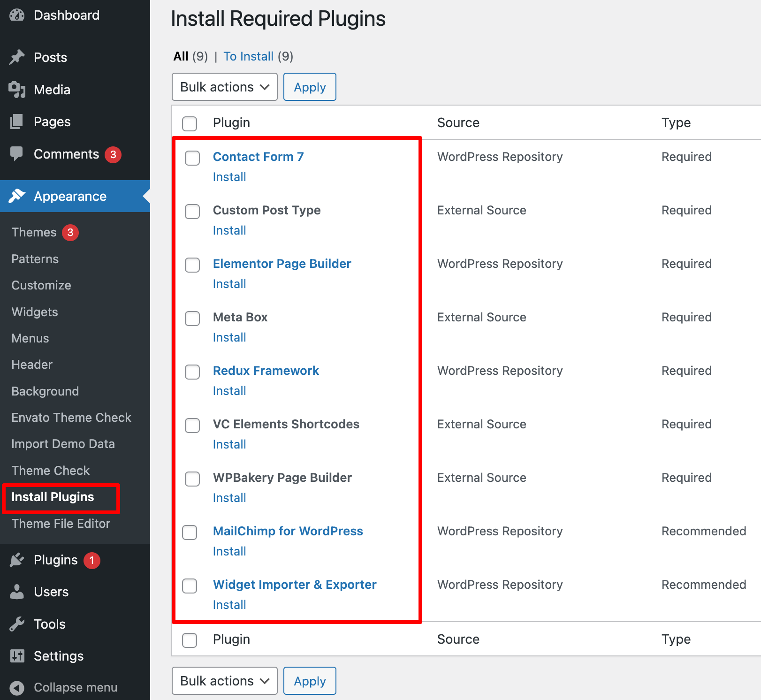Open Theme File Editor submenu item
The height and width of the screenshot is (700, 761).
61,524
